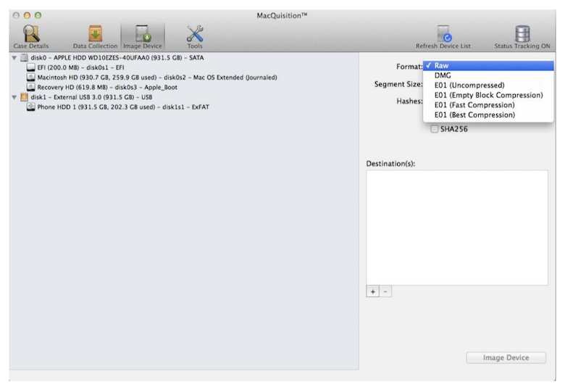Viewport: 565px width, 392px height.
Task: Select Recovery HD disk0s3 Apple_Boot row
Action: (x=184, y=87)
